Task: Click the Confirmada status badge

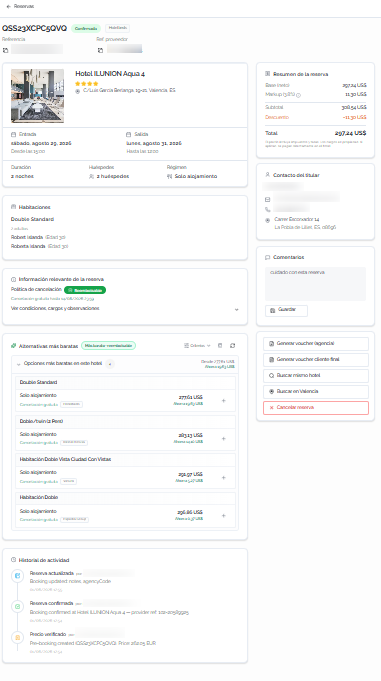Action: tap(86, 28)
